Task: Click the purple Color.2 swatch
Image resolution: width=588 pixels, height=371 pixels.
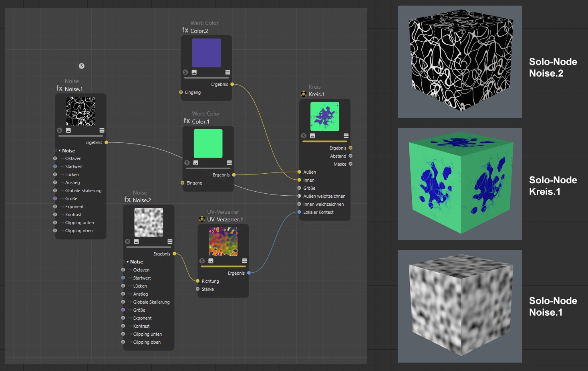Action: [x=206, y=53]
